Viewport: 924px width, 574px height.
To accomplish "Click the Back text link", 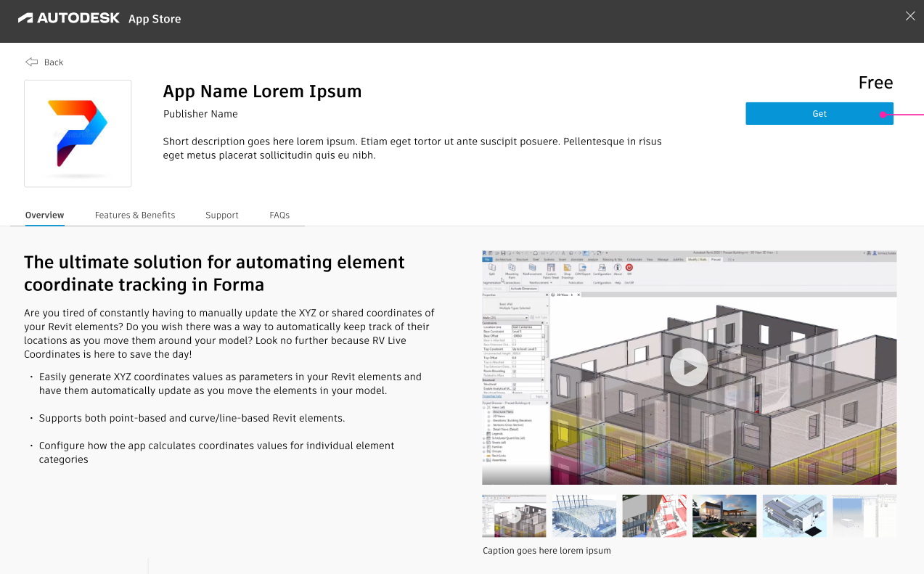I will point(54,62).
